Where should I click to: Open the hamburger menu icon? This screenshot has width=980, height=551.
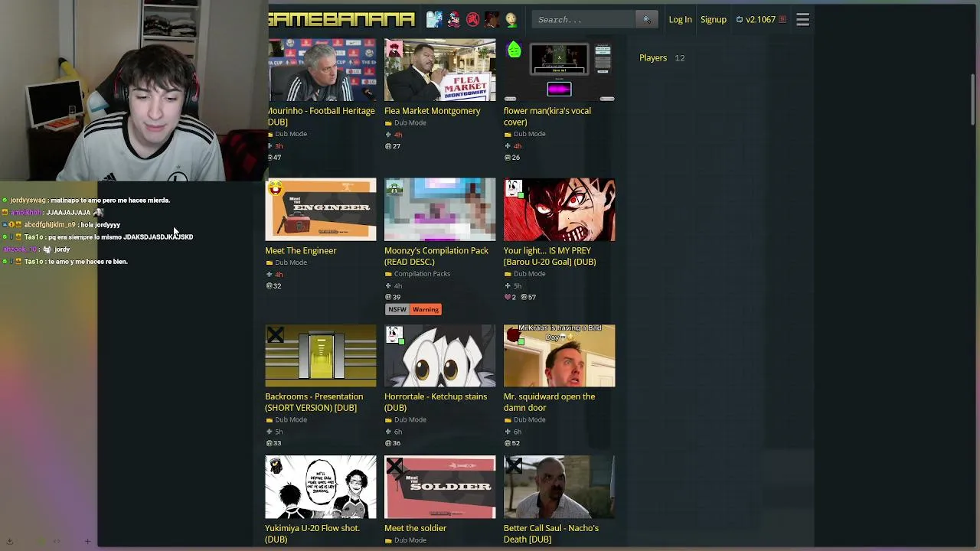[x=802, y=19]
